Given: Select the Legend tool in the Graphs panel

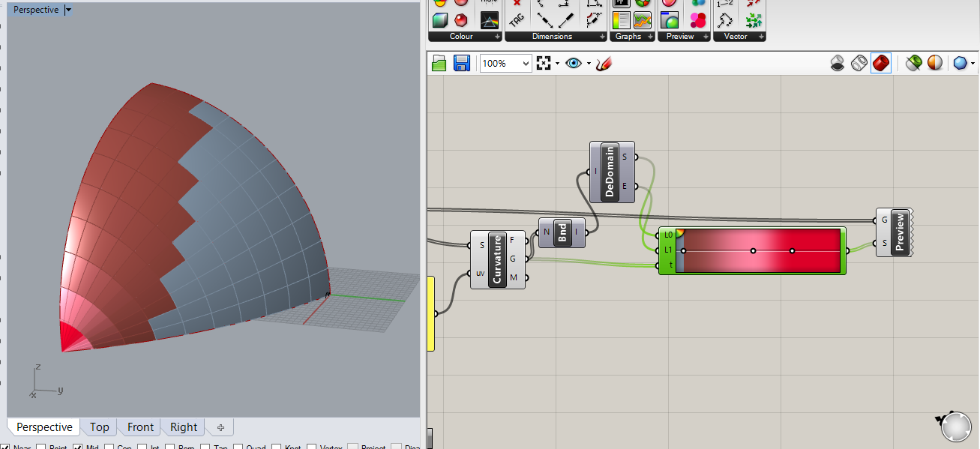Looking at the screenshot, I should [x=622, y=19].
